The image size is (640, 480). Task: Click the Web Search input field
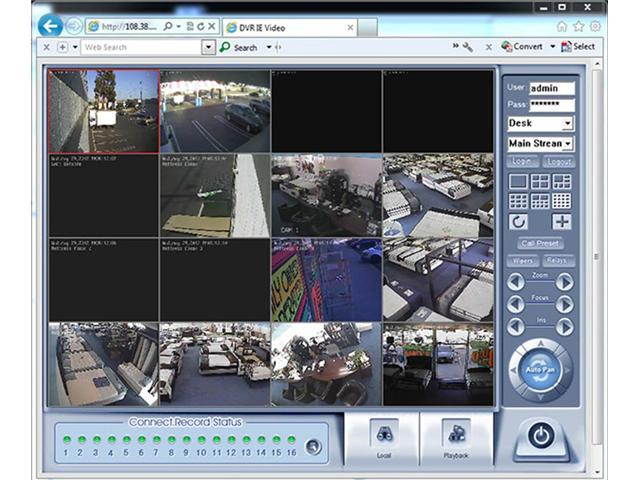[141, 47]
